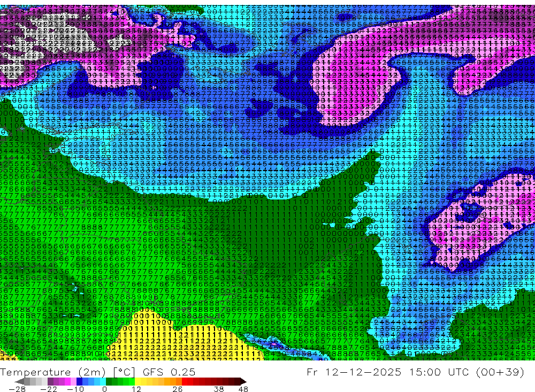Select the light pink legend swatch
Screen dimensions: 535x392
(x=73, y=381)
